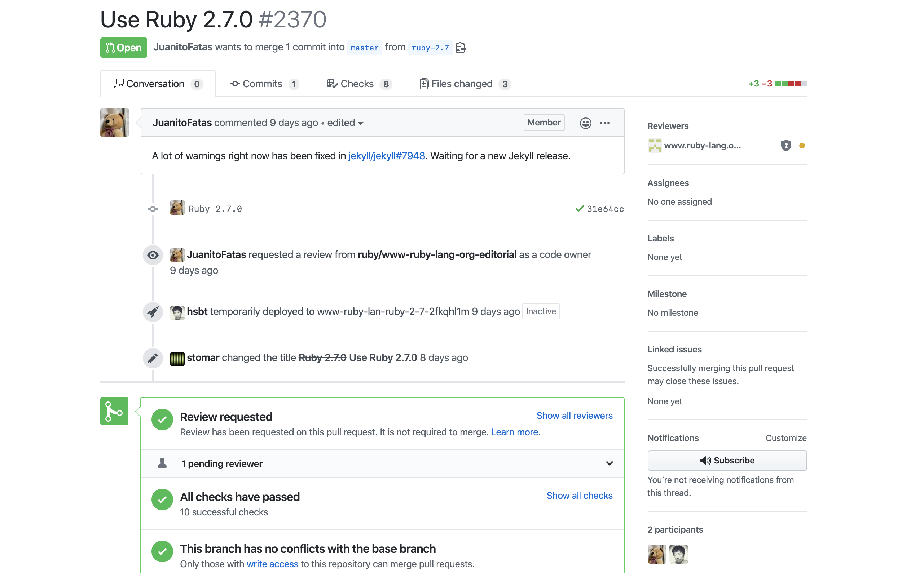Click teddy bear avatar under participants

tap(657, 554)
